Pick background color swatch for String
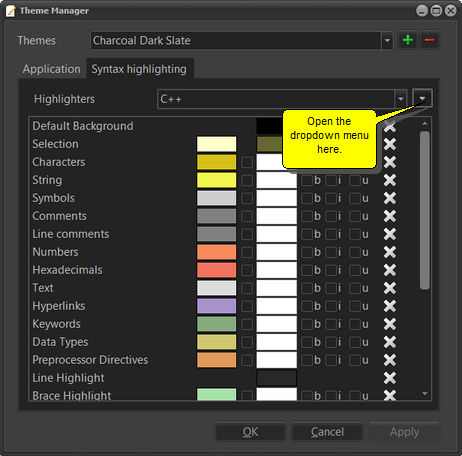 click(x=277, y=180)
